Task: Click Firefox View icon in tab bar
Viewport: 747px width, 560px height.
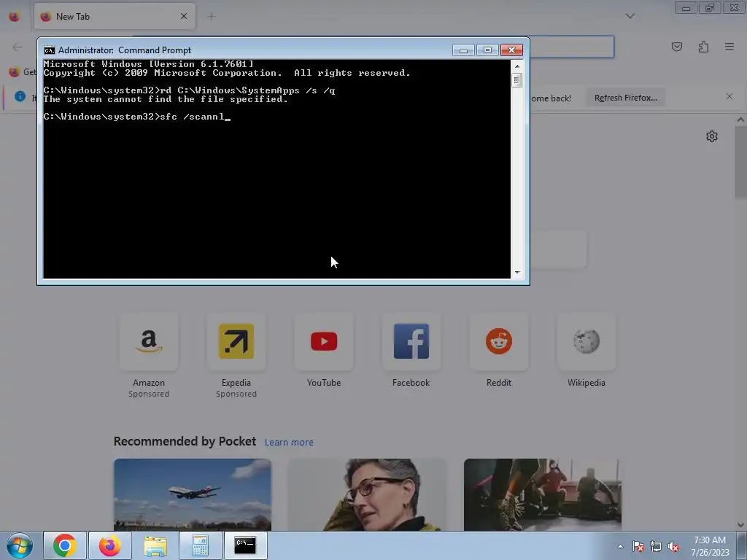Action: (x=15, y=17)
